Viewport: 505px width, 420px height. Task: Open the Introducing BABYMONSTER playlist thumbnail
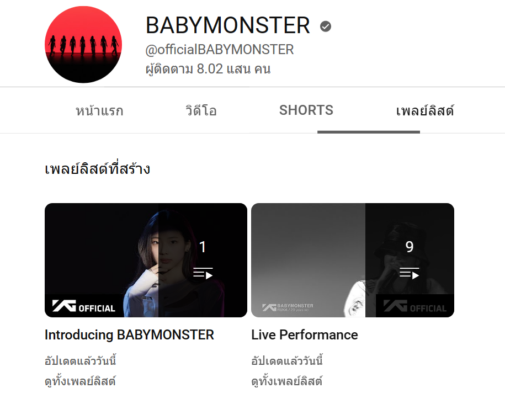click(x=146, y=260)
